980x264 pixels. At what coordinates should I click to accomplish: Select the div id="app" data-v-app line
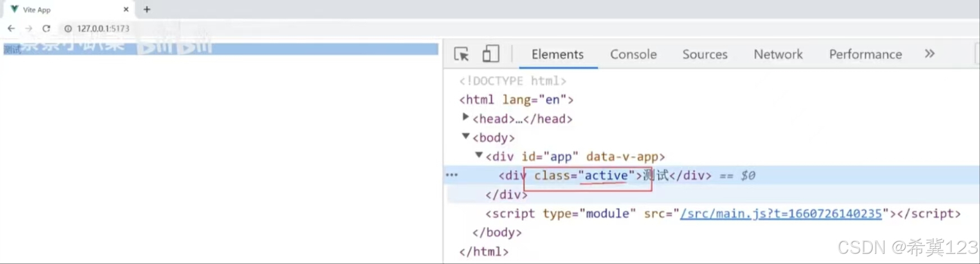(x=575, y=157)
